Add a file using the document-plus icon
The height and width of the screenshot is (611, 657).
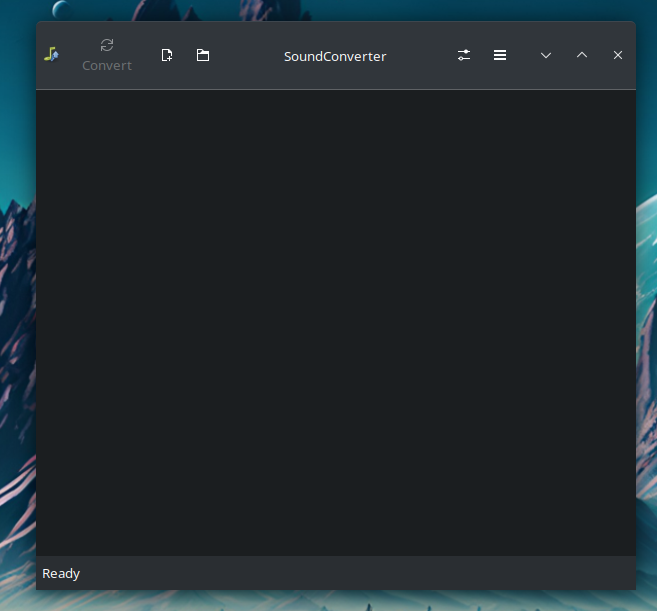(167, 55)
